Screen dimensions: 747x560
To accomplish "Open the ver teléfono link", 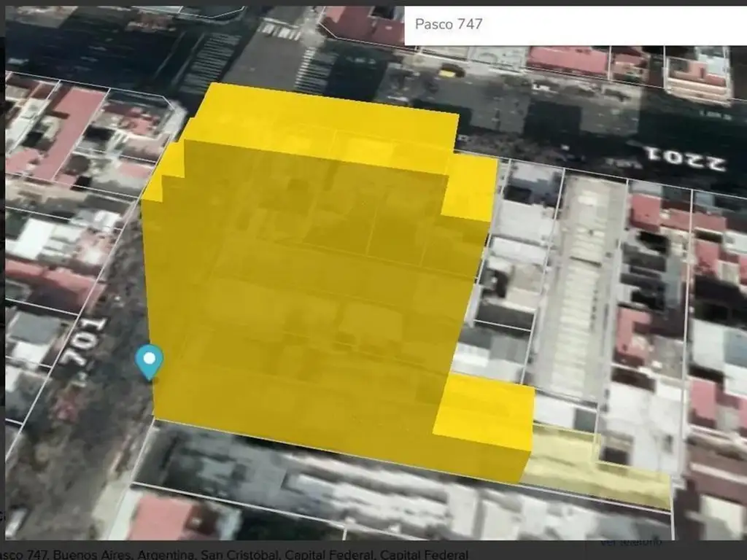I will tap(631, 542).
